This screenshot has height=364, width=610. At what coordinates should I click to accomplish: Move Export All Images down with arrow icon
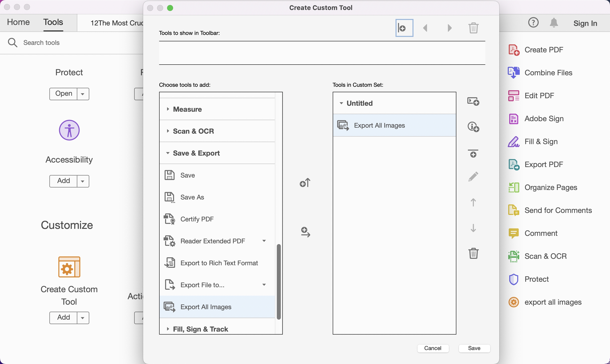[473, 228]
